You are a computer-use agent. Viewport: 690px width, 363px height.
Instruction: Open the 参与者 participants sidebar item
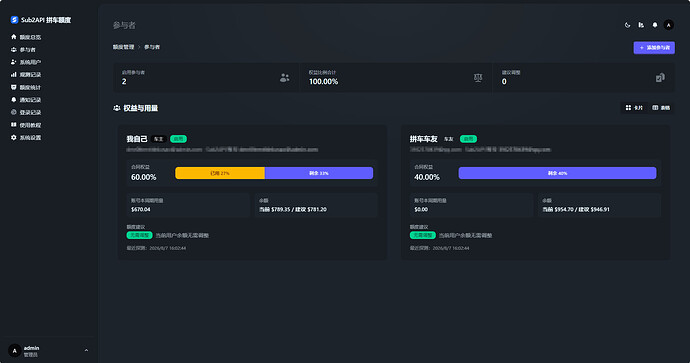pos(23,50)
